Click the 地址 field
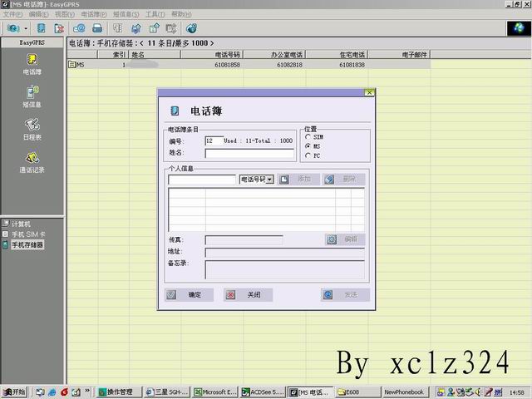The height and width of the screenshot is (399, 532). pos(284,253)
